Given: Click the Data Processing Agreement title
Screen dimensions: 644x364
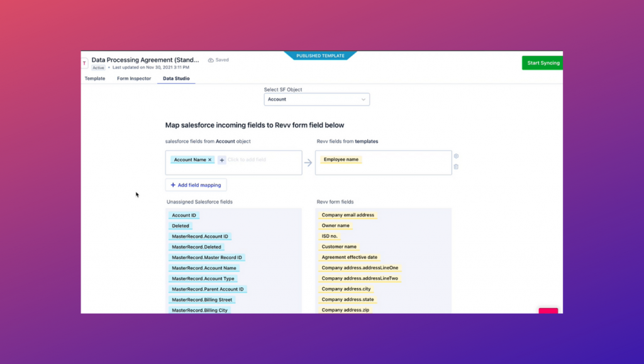Looking at the screenshot, I should pos(145,60).
